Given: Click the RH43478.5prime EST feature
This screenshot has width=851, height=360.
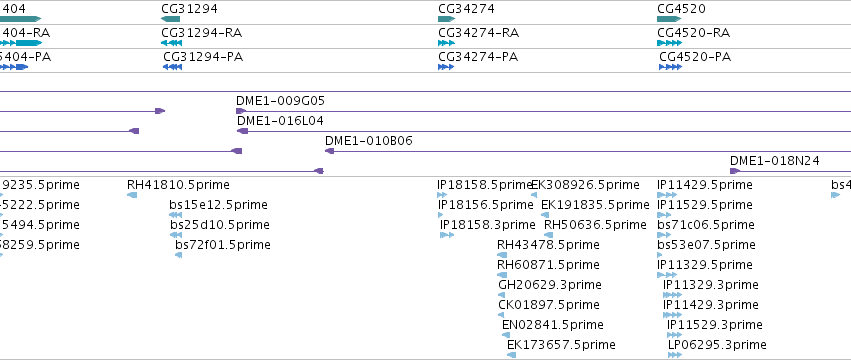Looking at the screenshot, I should (x=502, y=255).
